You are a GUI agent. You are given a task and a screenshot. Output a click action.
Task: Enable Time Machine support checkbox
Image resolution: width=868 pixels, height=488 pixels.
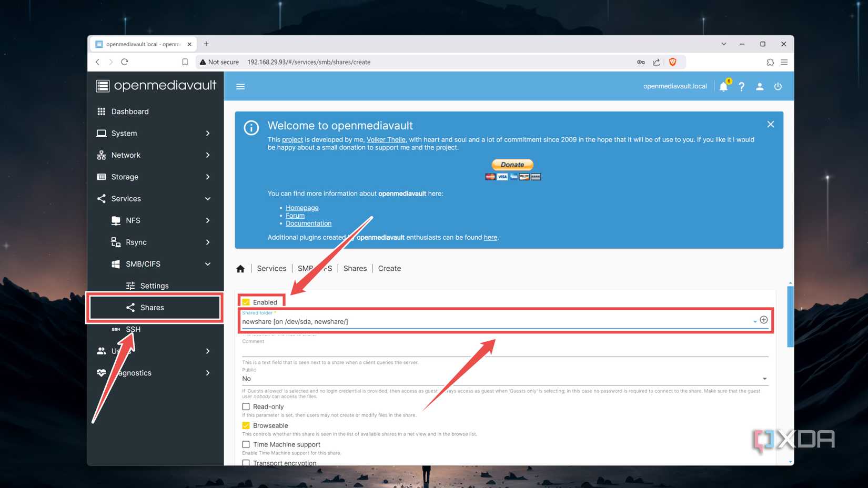[246, 444]
